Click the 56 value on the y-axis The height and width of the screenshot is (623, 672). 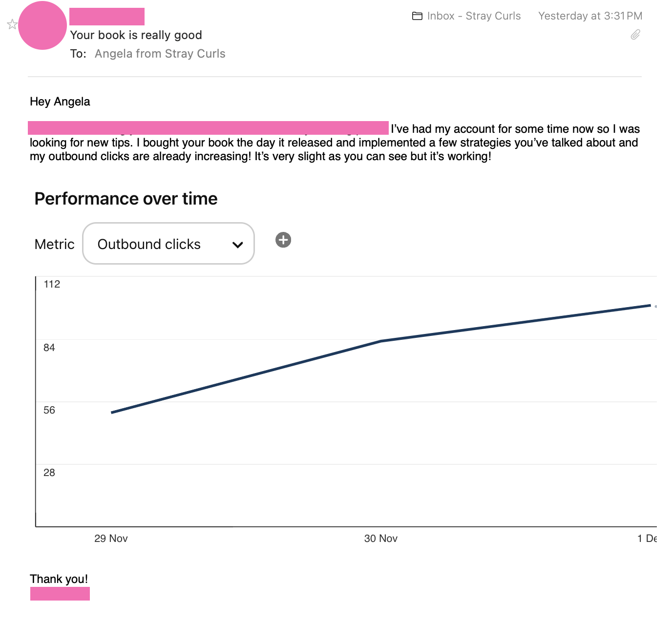click(49, 410)
